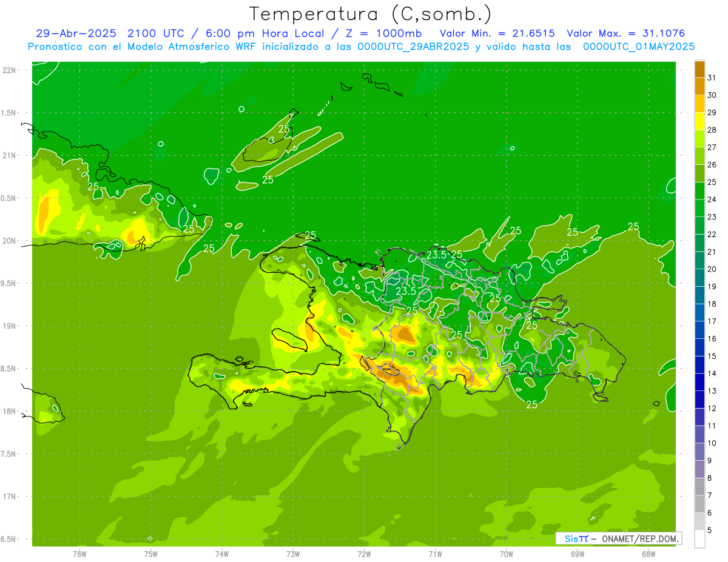Pick the white bottom swatch below 5
The image size is (728, 562).
click(x=699, y=539)
